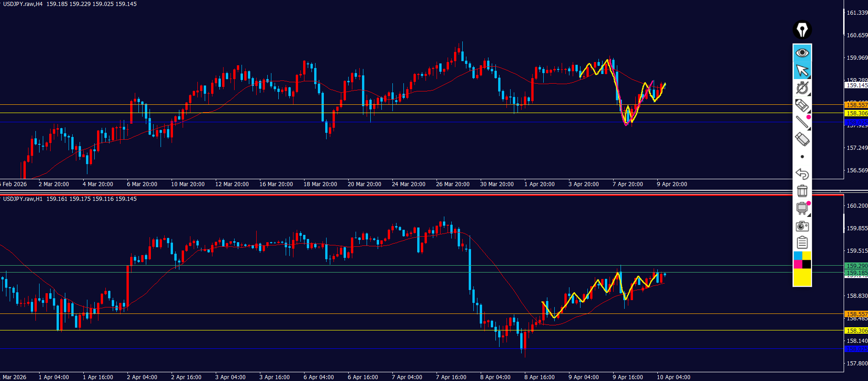
Task: Select the highlighter marker tool
Action: (802, 105)
